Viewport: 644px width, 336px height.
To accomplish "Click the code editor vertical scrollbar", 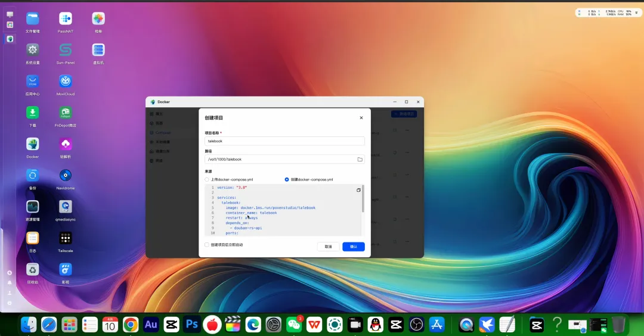I will [363, 198].
